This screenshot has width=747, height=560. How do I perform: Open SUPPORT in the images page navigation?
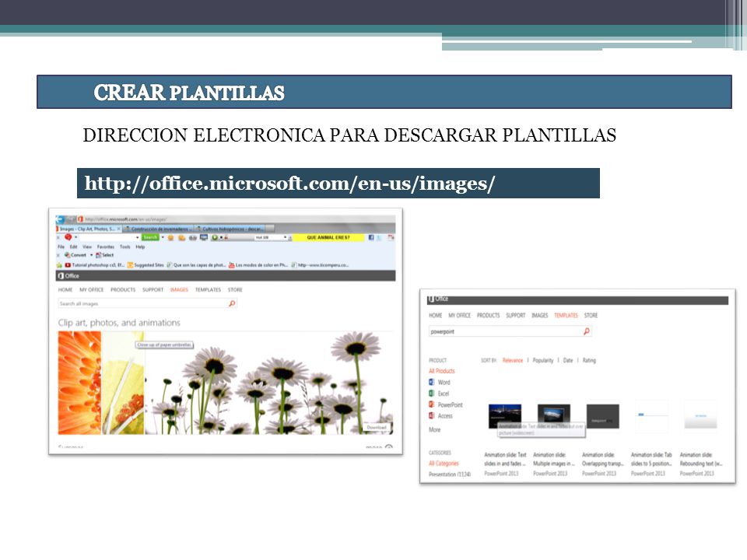point(153,289)
